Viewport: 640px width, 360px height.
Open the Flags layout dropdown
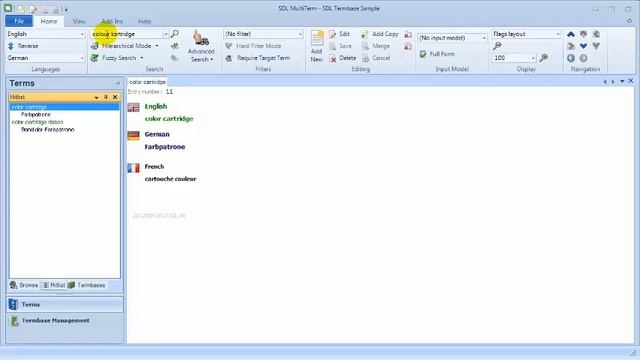click(x=558, y=34)
